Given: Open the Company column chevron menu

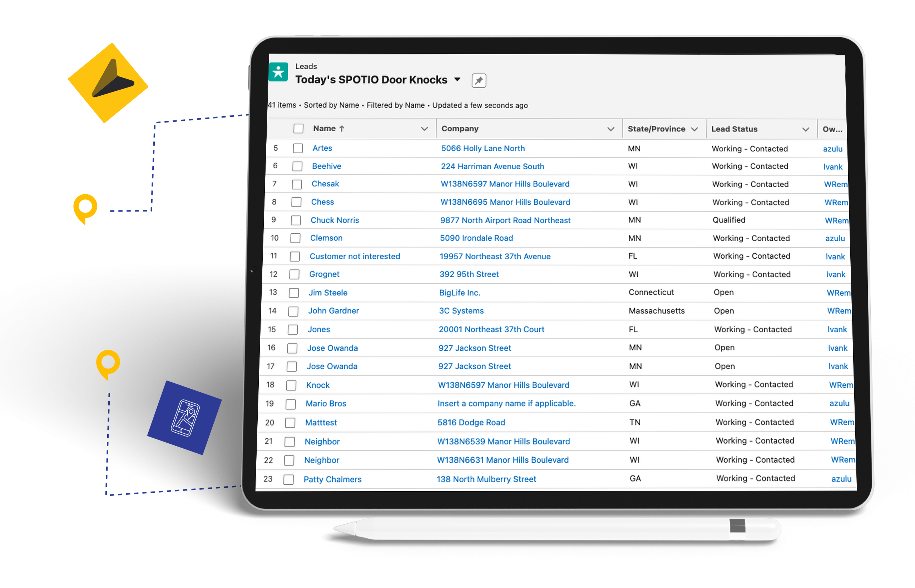Looking at the screenshot, I should pyautogui.click(x=610, y=129).
